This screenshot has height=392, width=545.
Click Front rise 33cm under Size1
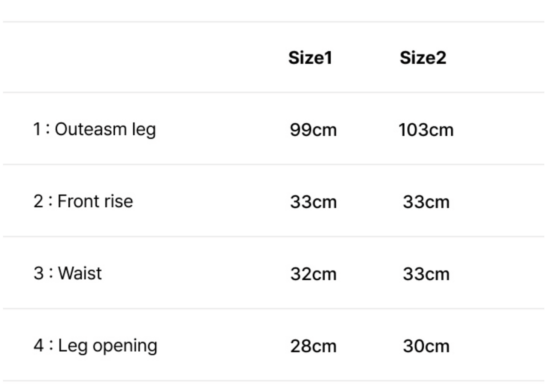313,202
